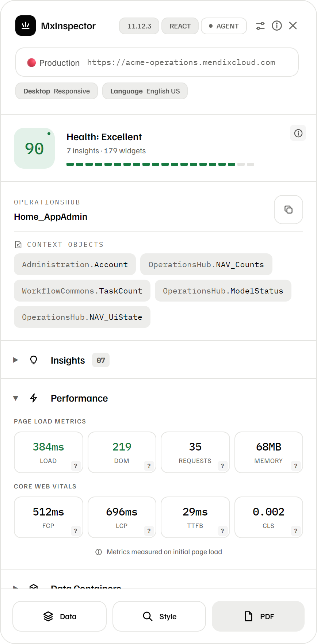Click the Style magnifier icon
The image size is (317, 644).
click(x=148, y=616)
